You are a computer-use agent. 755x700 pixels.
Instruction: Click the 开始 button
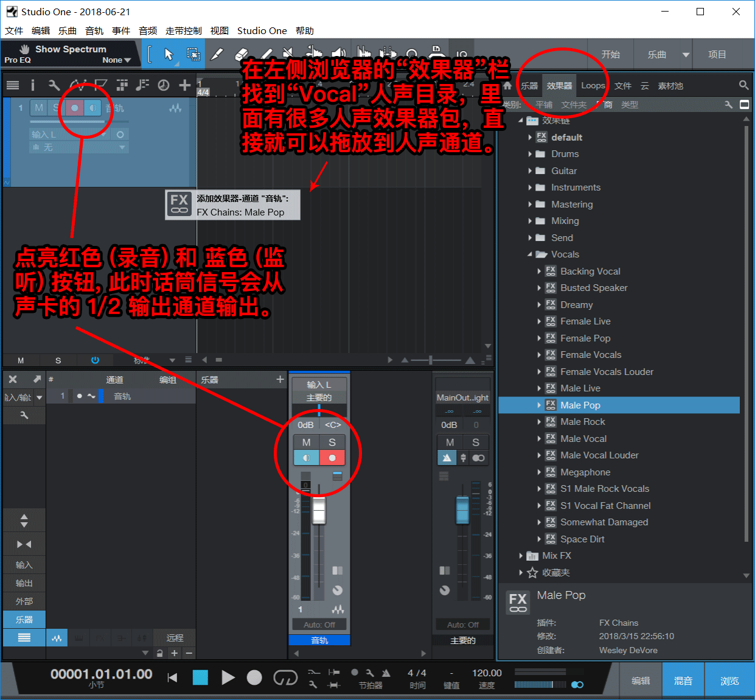611,54
